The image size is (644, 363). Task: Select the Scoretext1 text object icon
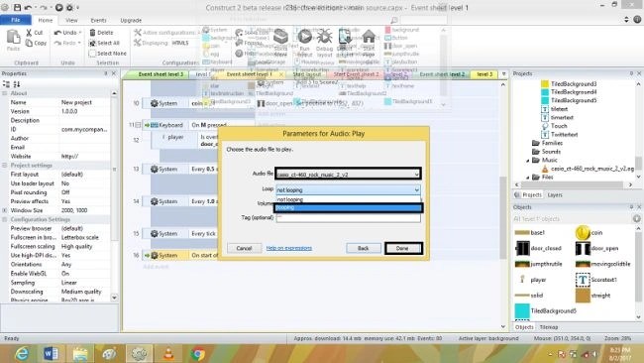583,280
